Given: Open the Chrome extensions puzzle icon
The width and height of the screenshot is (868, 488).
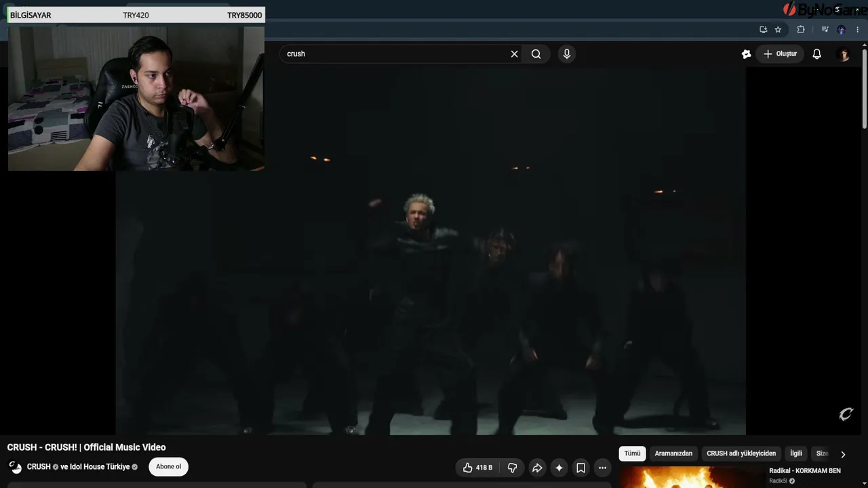Looking at the screenshot, I should (x=801, y=30).
